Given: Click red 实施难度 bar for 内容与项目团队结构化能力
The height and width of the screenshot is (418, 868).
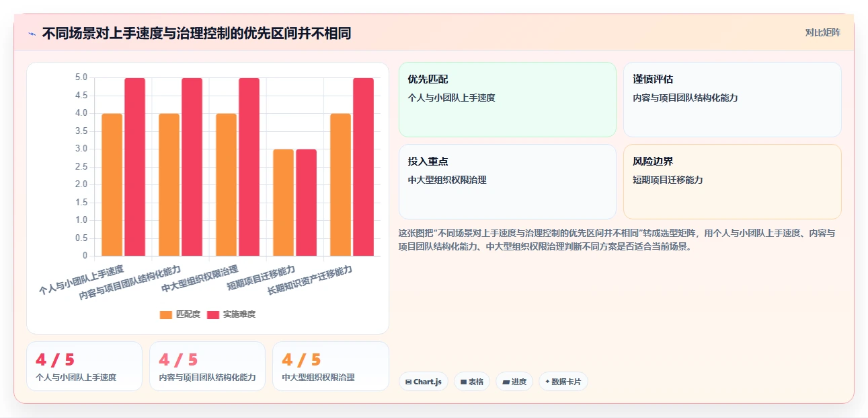Looking at the screenshot, I should pos(192,167).
